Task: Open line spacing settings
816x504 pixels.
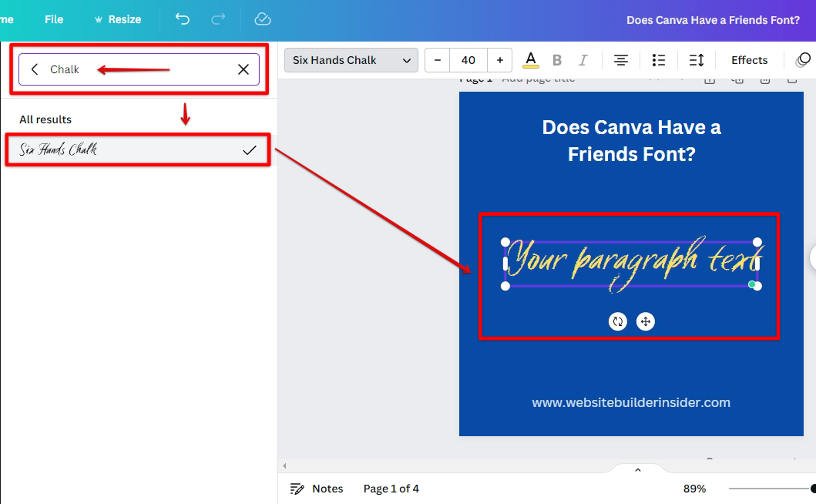Action: pyautogui.click(x=697, y=60)
